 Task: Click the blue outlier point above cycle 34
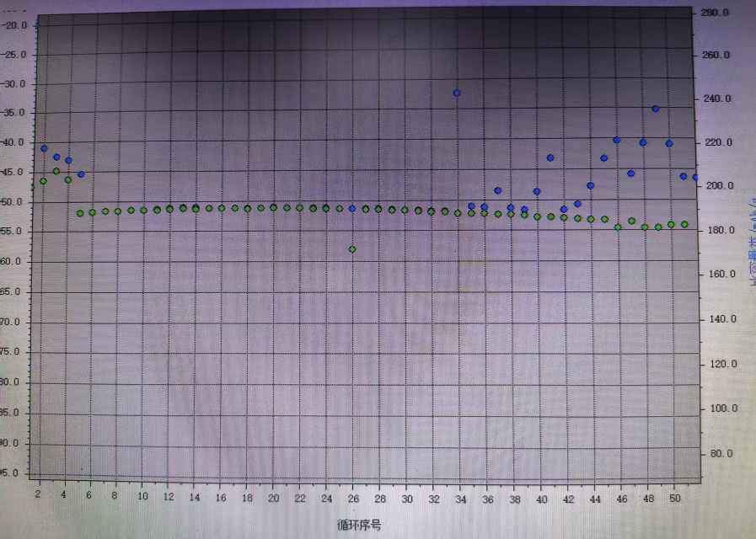(457, 93)
